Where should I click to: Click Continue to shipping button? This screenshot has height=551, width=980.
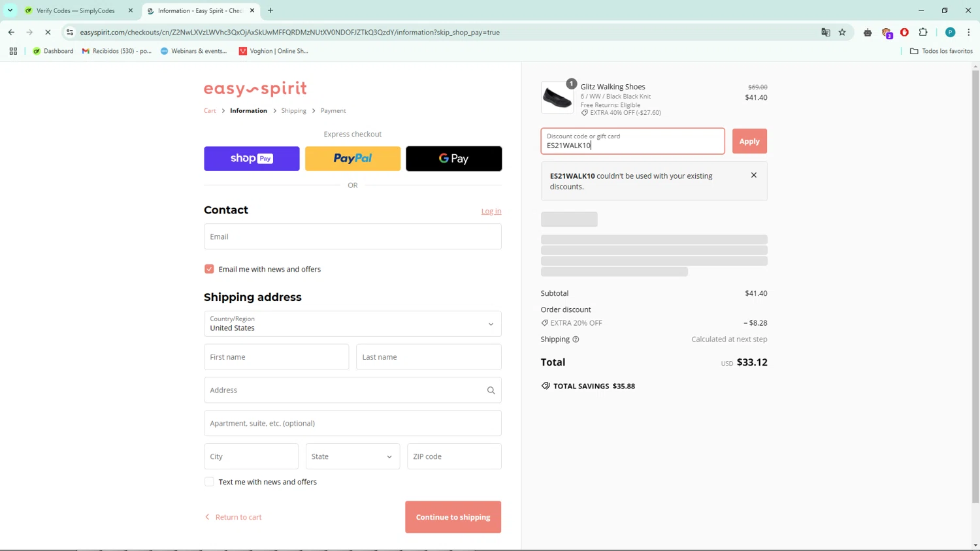pos(453,517)
